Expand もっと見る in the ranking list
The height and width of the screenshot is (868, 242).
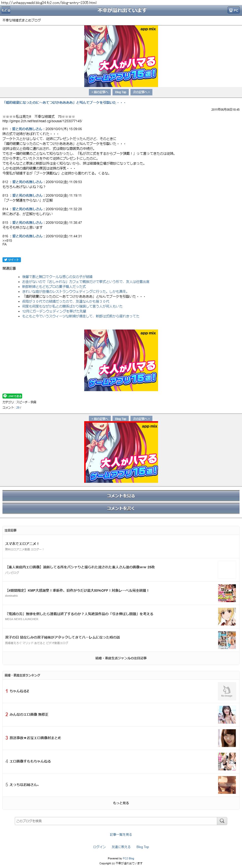pos(121,803)
